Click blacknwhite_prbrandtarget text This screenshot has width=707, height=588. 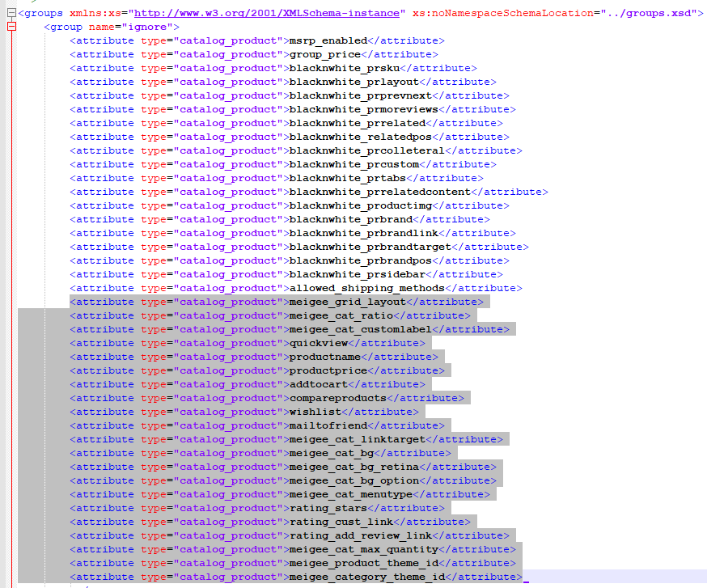(370, 247)
